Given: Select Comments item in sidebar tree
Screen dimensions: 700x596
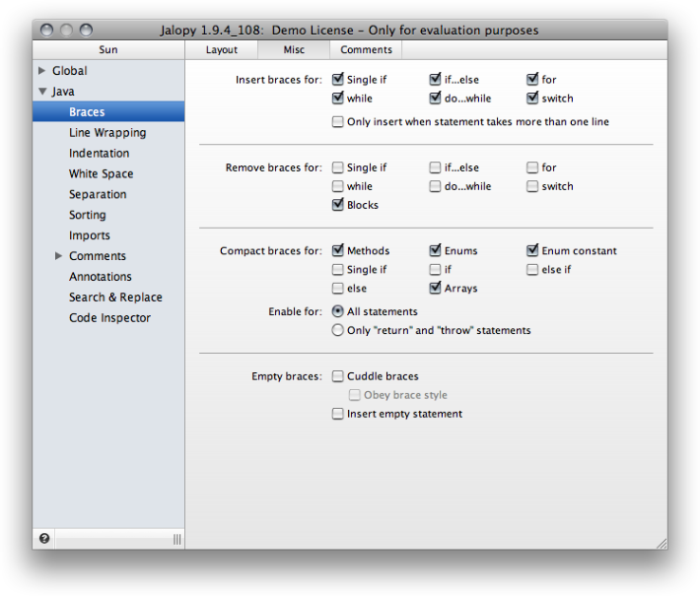Looking at the screenshot, I should click(x=98, y=255).
